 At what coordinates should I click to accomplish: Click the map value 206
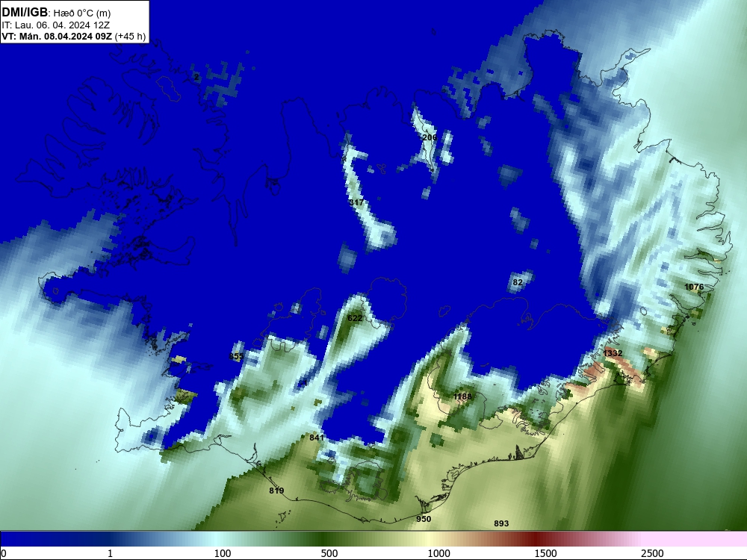point(430,137)
